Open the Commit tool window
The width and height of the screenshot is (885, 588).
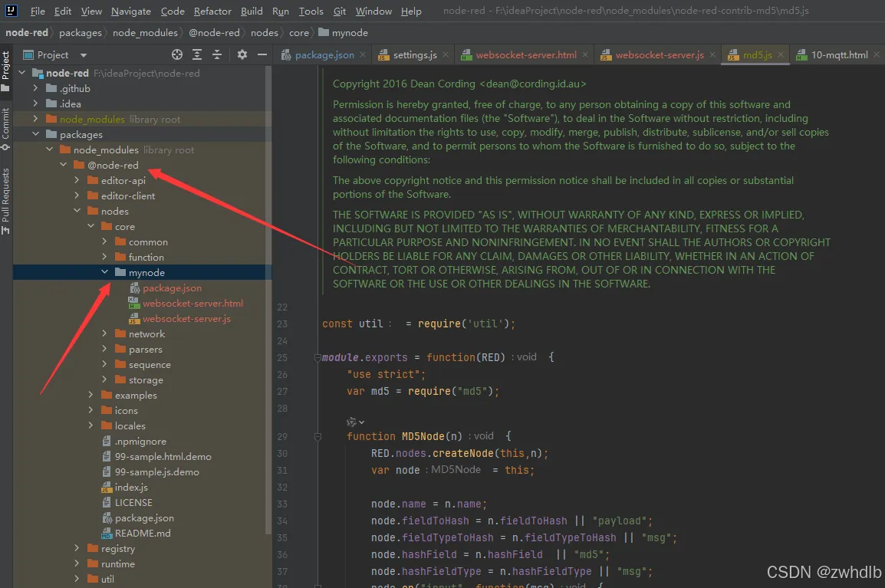click(x=5, y=129)
